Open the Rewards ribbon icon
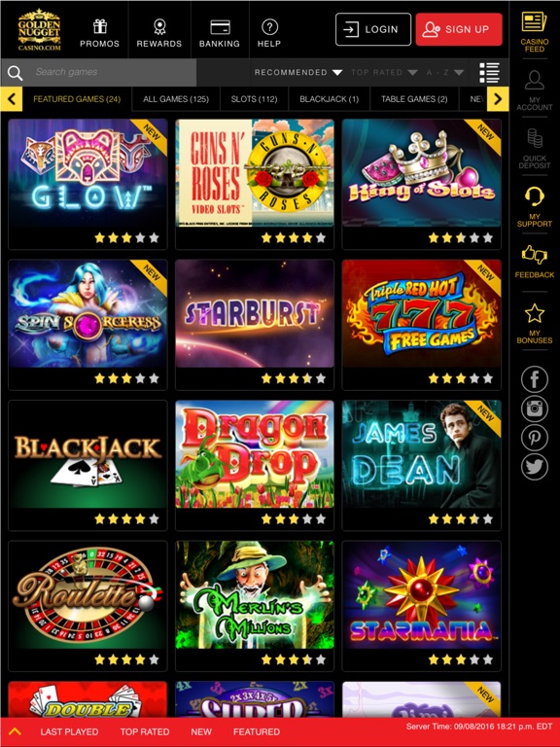 (159, 26)
